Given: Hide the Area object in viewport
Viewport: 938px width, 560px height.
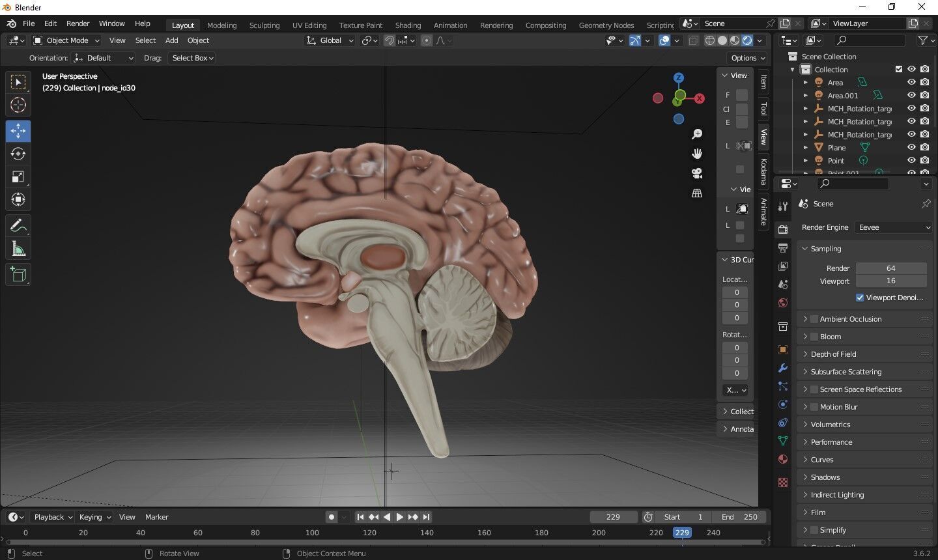Looking at the screenshot, I should [x=911, y=82].
